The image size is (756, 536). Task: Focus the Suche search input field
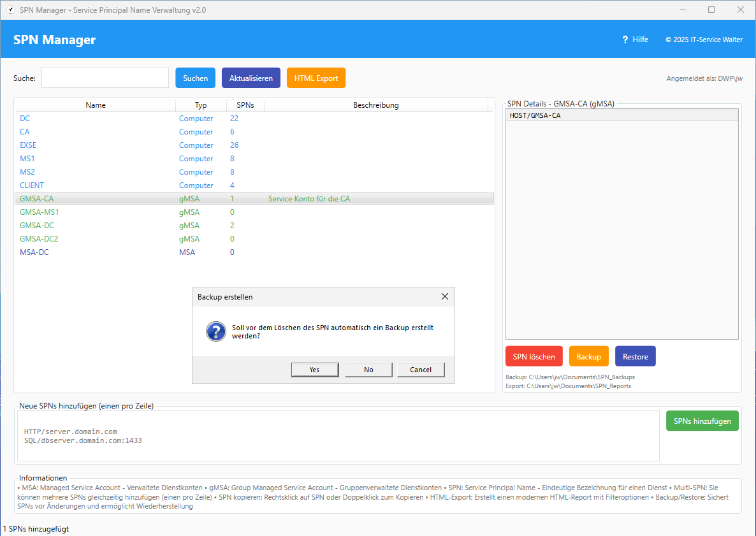click(105, 78)
